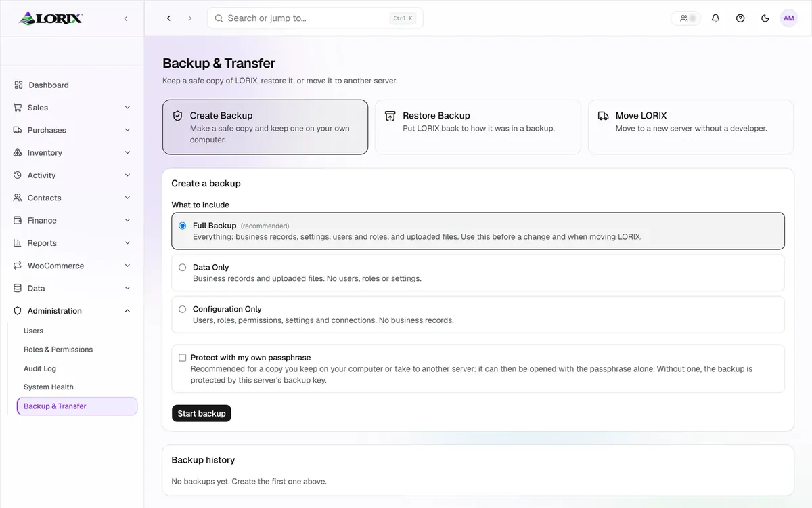Viewport: 812px width, 508px height.
Task: Click the search magnifier icon
Action: tap(219, 18)
